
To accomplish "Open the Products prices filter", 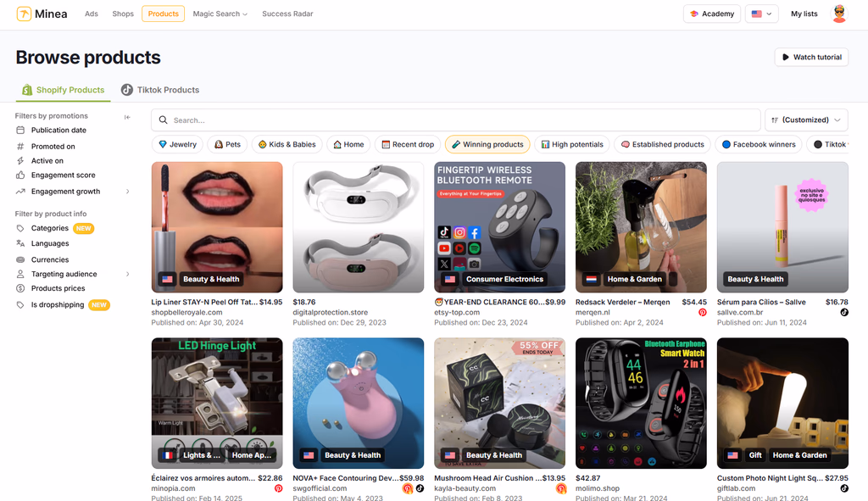I will (52, 288).
